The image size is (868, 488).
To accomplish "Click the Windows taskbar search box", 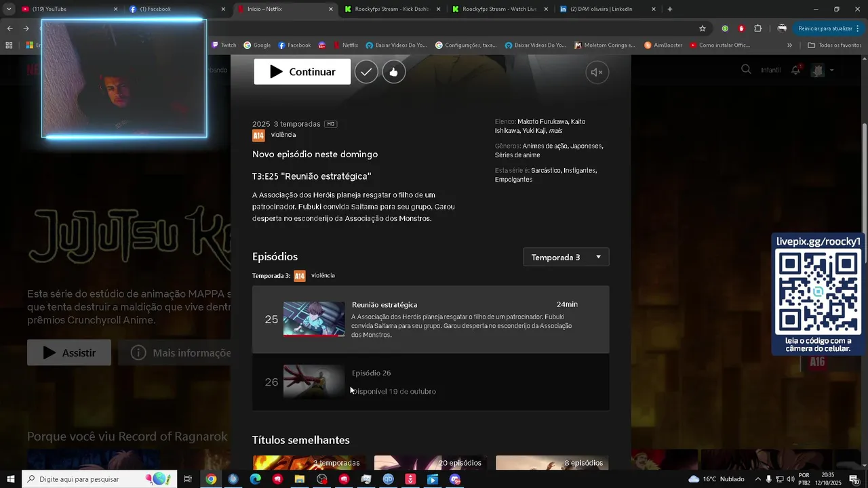I will 100,479.
